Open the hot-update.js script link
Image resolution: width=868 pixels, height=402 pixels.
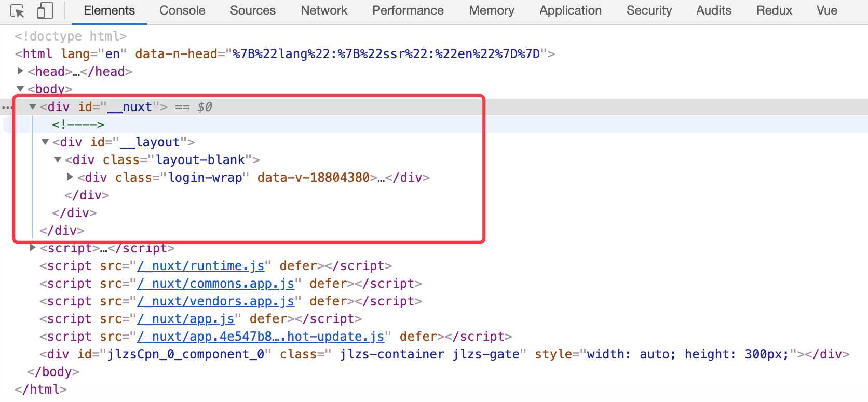(261, 337)
